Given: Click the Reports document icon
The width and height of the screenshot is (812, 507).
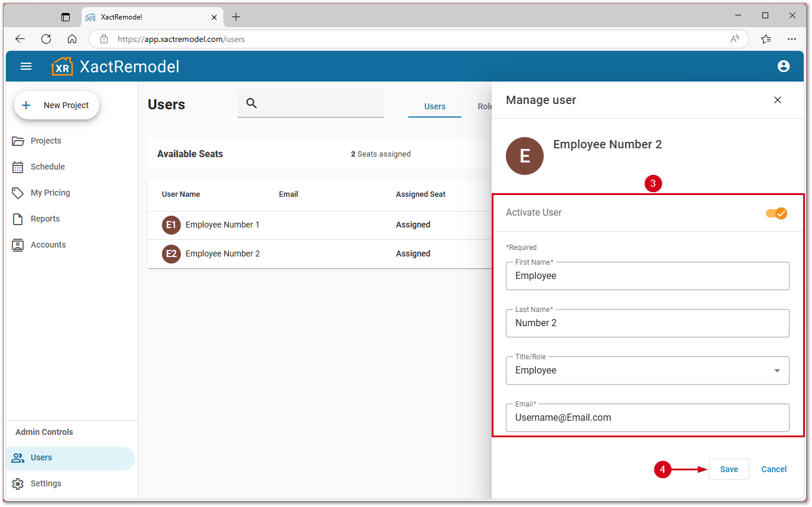Looking at the screenshot, I should (18, 219).
